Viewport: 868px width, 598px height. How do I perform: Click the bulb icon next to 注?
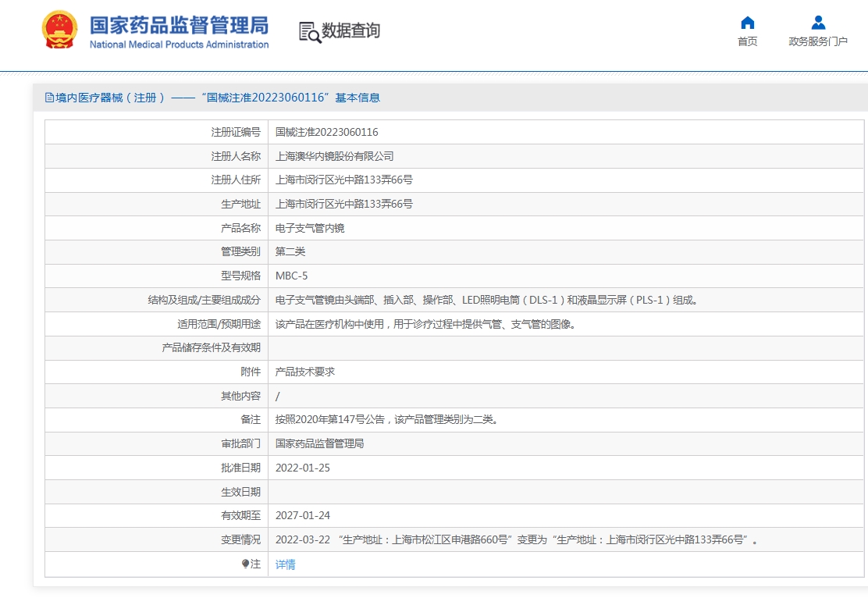pos(245,564)
